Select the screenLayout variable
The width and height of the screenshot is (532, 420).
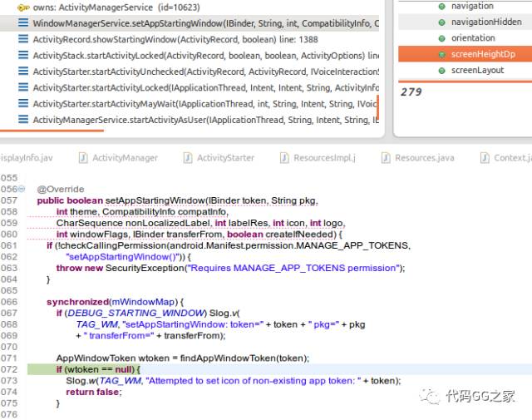[x=477, y=71]
